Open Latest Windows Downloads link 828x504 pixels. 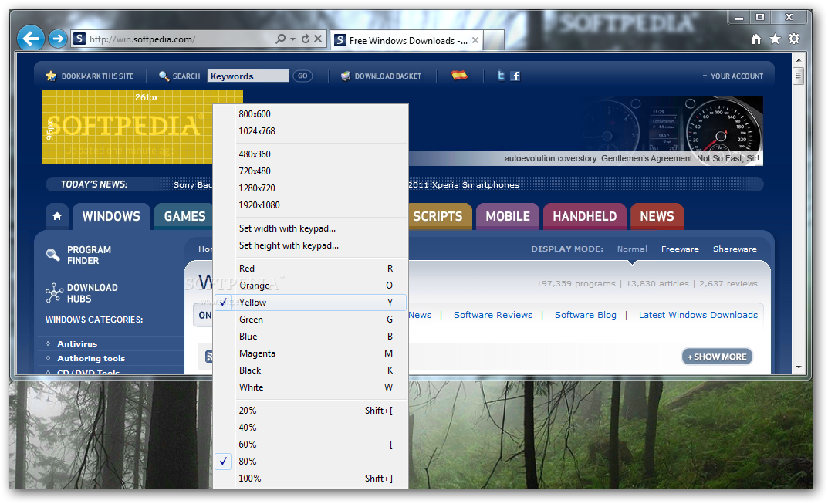(x=698, y=315)
